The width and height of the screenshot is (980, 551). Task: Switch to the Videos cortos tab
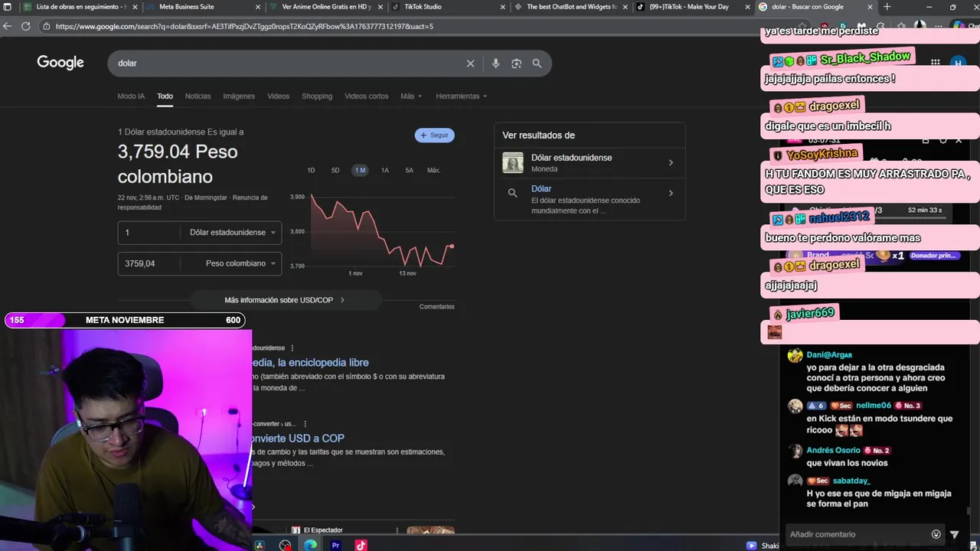[366, 96]
